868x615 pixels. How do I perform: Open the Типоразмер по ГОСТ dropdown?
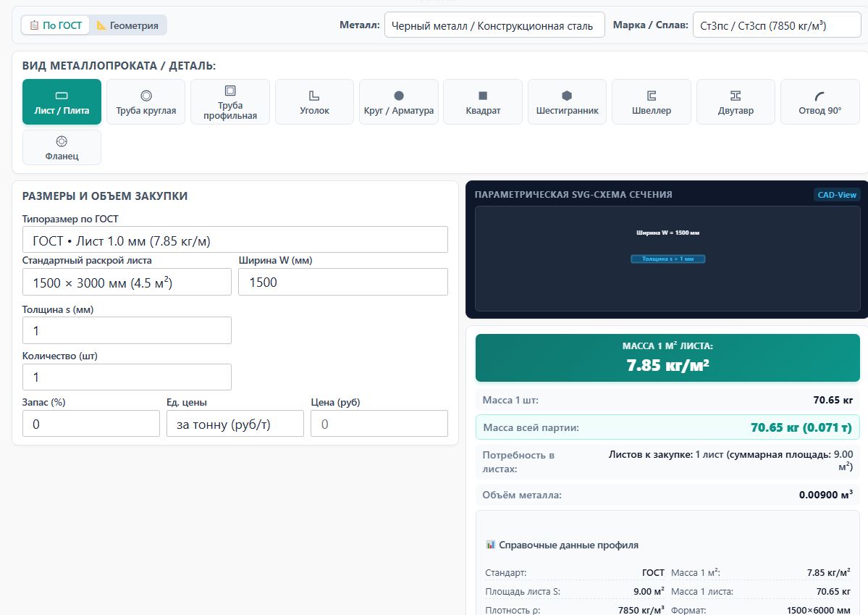click(235, 240)
